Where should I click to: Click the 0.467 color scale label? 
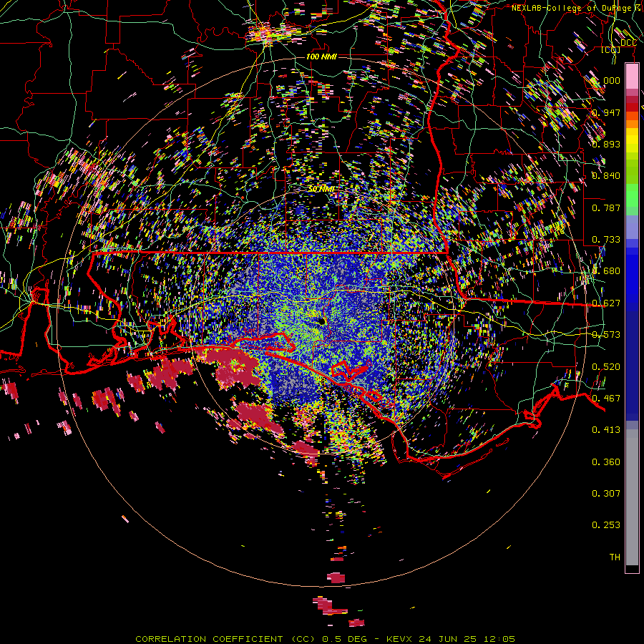(606, 399)
